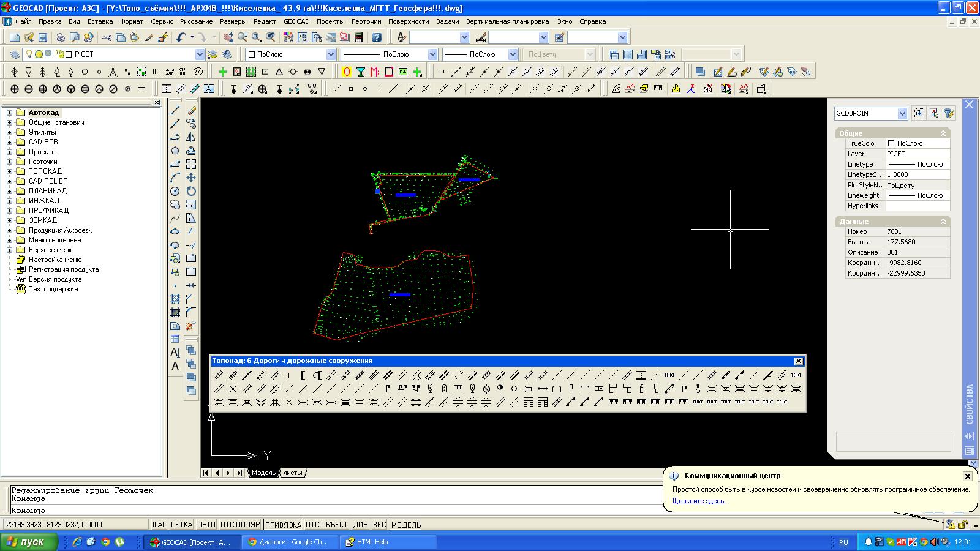Collapse the Общие properties section
The image size is (980, 551).
pos(943,133)
